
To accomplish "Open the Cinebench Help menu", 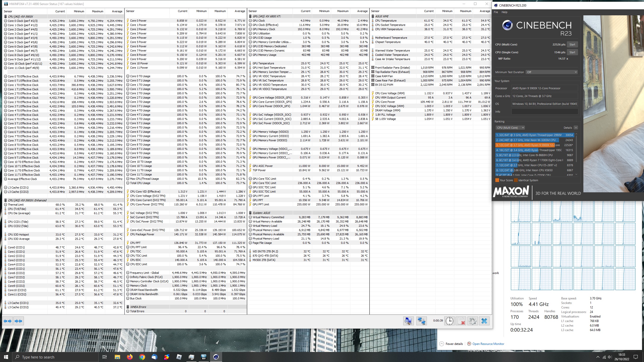I will coord(504,12).
